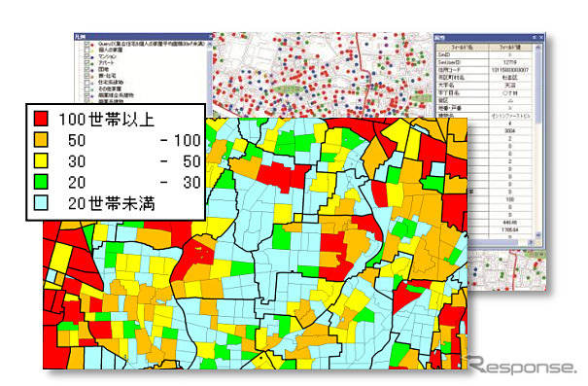Click the attribute table scroll-down arrow
Screen dimensions: 588x386
tap(537, 234)
